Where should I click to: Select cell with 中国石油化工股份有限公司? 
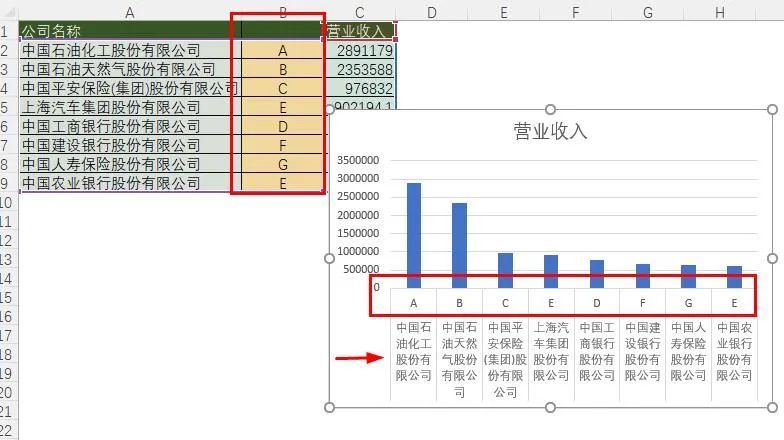[x=130, y=50]
